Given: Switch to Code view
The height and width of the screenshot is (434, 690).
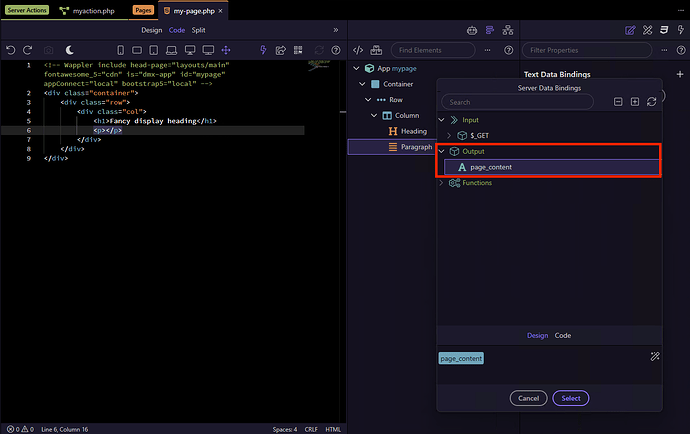Looking at the screenshot, I should click(177, 30).
